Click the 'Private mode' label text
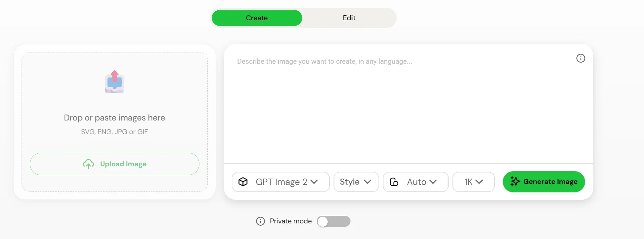 click(291, 221)
